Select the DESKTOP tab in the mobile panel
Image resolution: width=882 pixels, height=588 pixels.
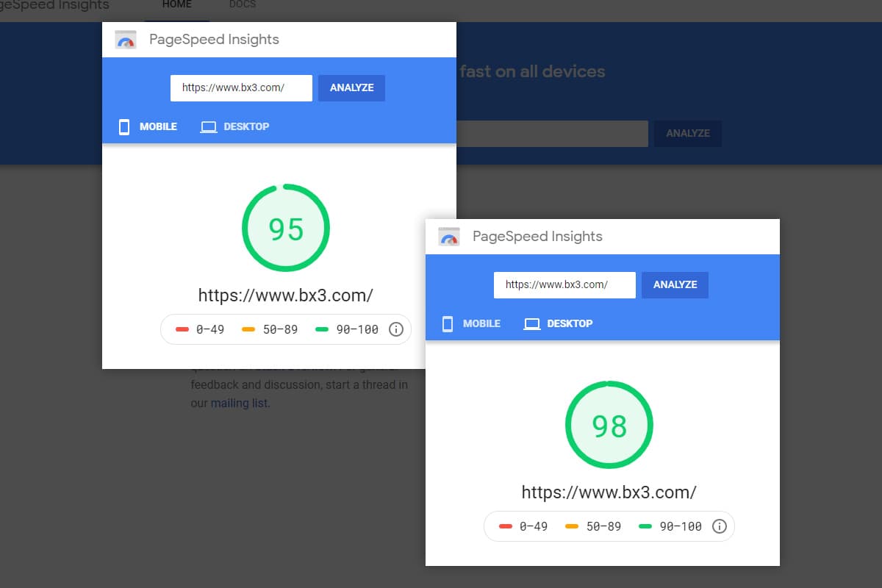click(235, 126)
